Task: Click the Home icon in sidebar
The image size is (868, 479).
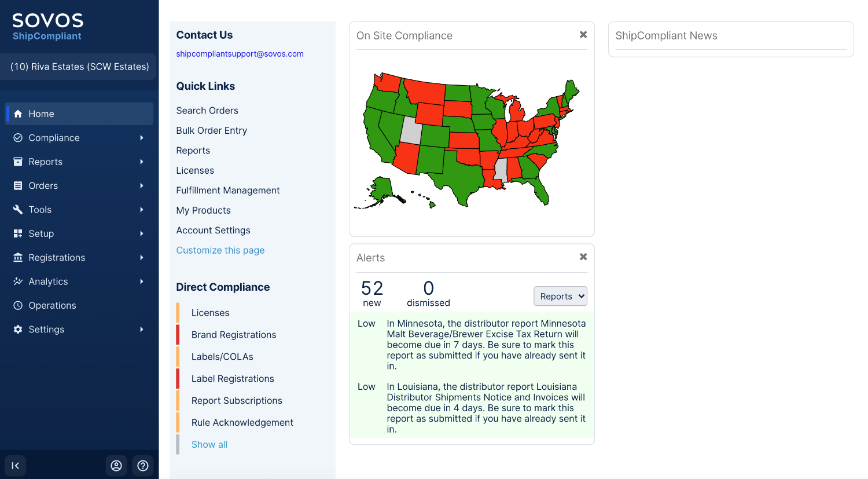Action: [18, 114]
